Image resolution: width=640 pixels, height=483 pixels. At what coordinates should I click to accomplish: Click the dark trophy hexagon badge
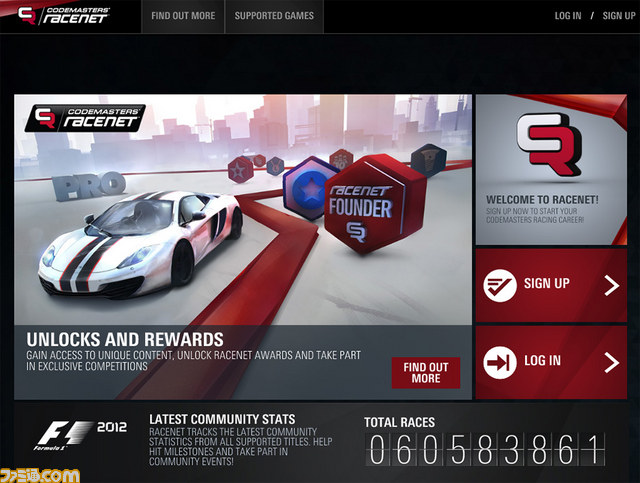coord(428,160)
